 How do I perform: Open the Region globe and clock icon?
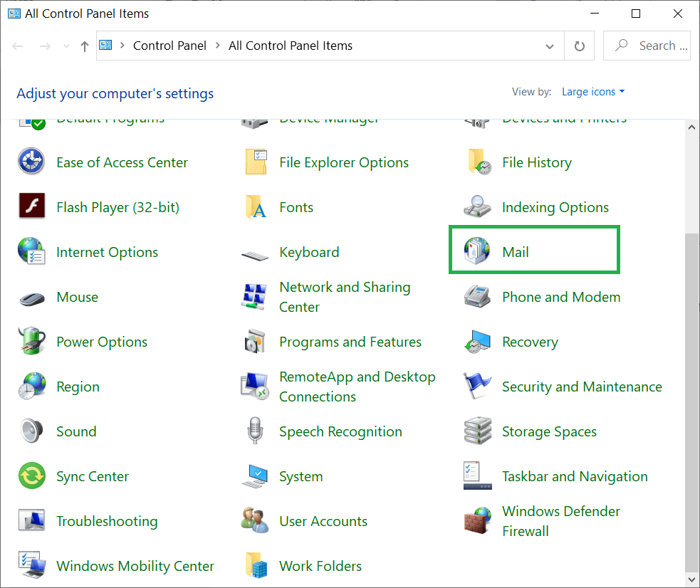32,386
